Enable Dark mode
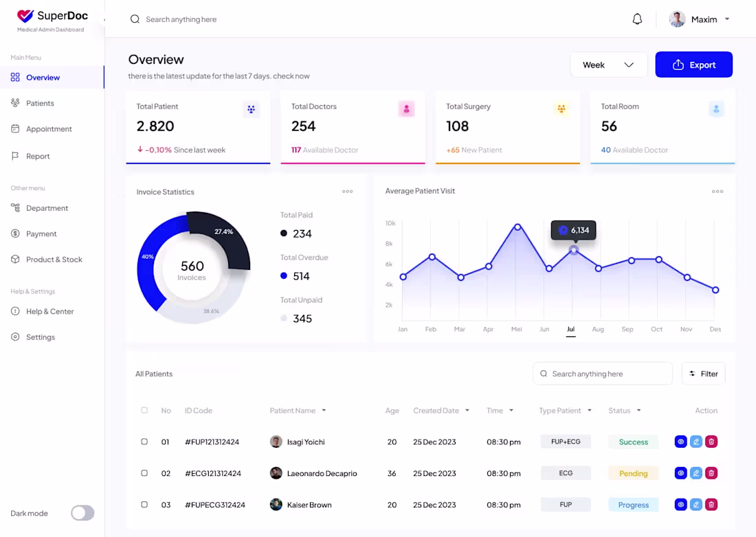Viewport: 756px width, 537px height. [x=82, y=513]
